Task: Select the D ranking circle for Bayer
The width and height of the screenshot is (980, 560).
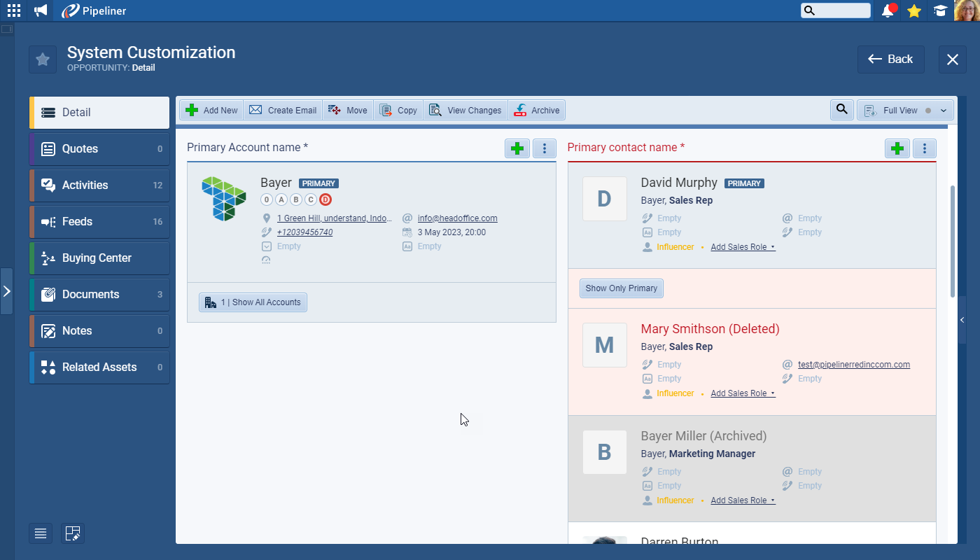Action: pyautogui.click(x=325, y=199)
